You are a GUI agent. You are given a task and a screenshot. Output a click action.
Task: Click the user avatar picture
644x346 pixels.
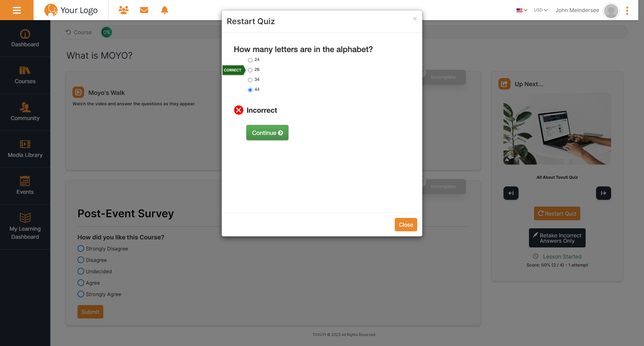611,11
